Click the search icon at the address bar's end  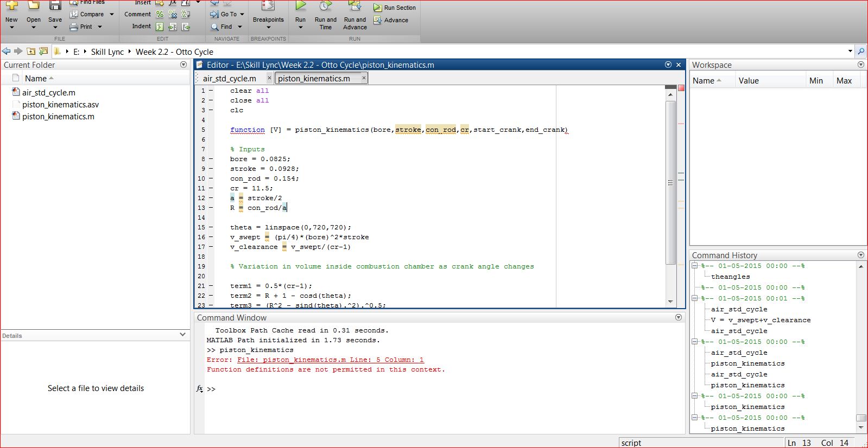pos(861,52)
